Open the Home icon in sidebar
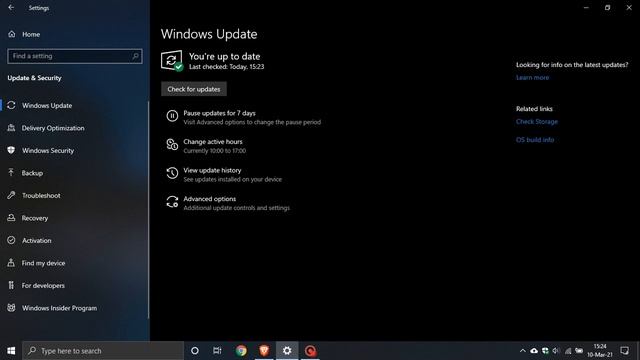 (x=12, y=34)
